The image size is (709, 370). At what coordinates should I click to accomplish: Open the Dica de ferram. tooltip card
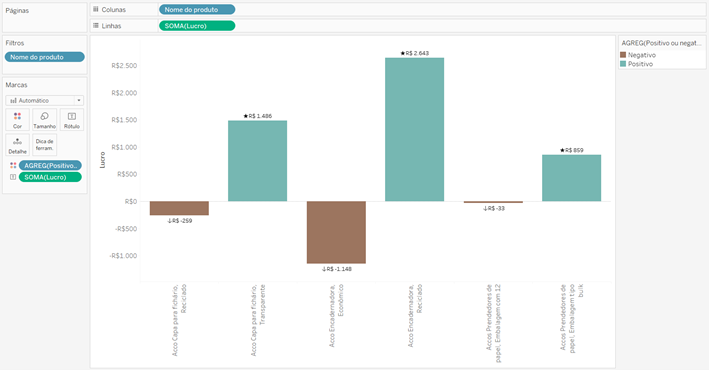click(44, 145)
